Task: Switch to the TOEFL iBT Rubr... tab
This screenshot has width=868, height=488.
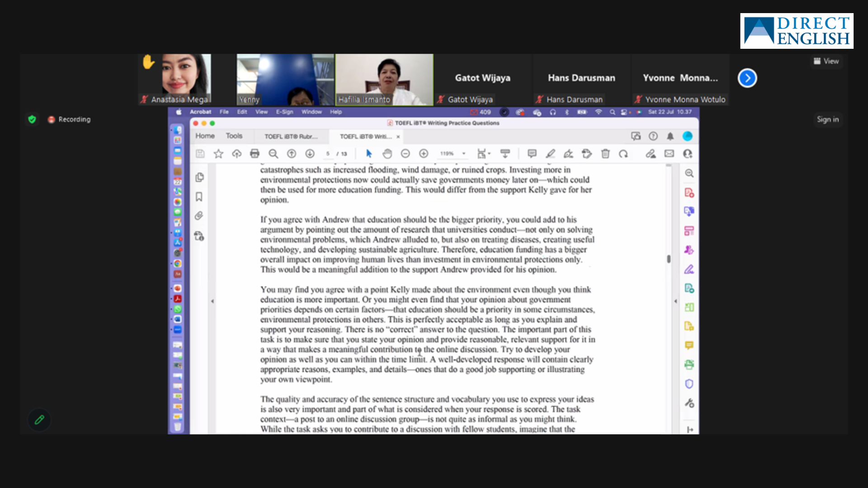Action: 291,136
